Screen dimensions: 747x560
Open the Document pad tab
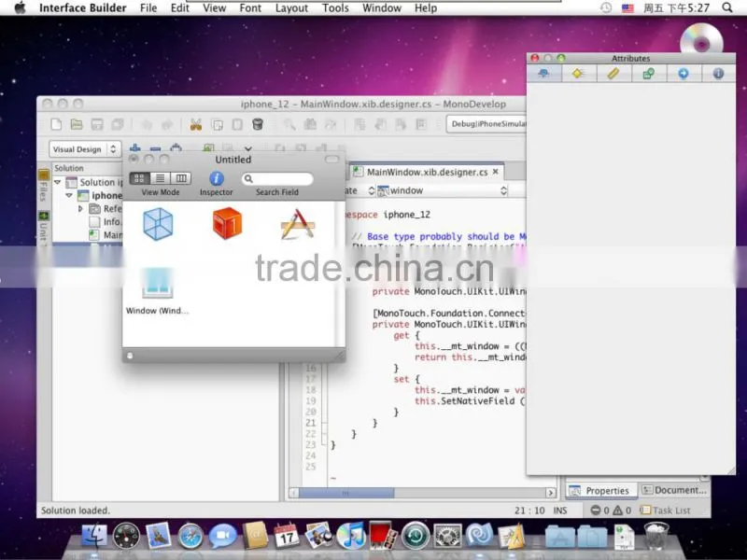click(x=673, y=490)
